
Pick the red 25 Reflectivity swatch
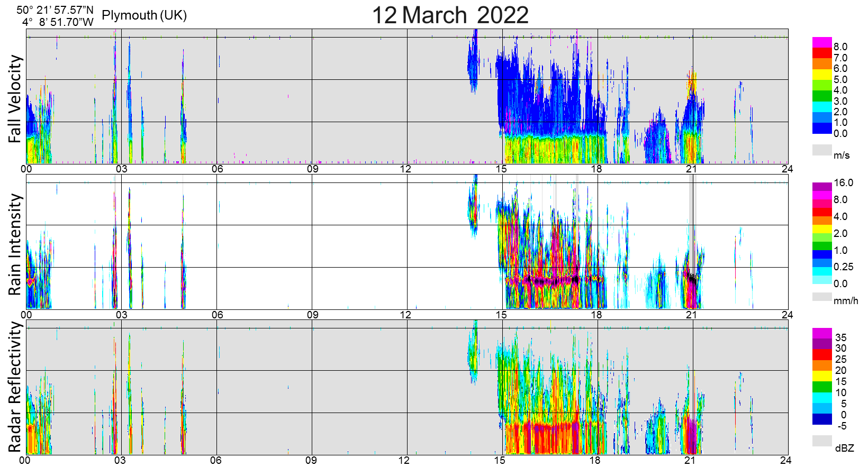822,355
